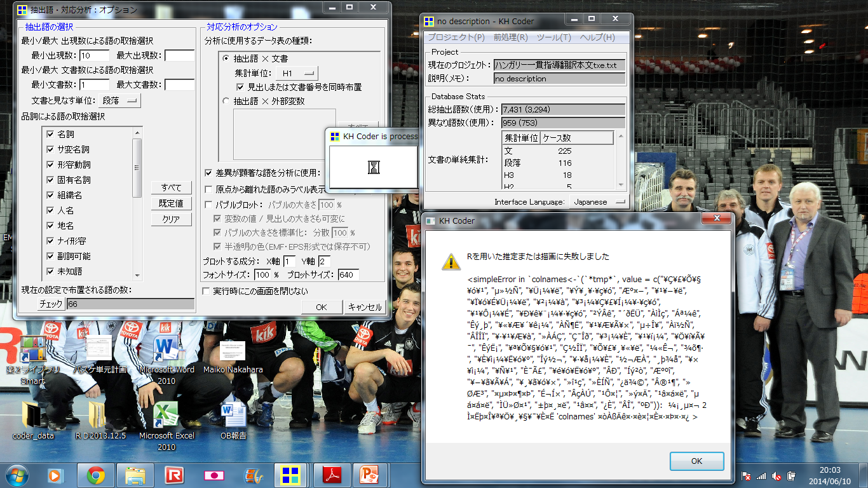The image size is (868, 488).
Task: Open the Maiko Nakahara desktop file
Action: tap(233, 356)
